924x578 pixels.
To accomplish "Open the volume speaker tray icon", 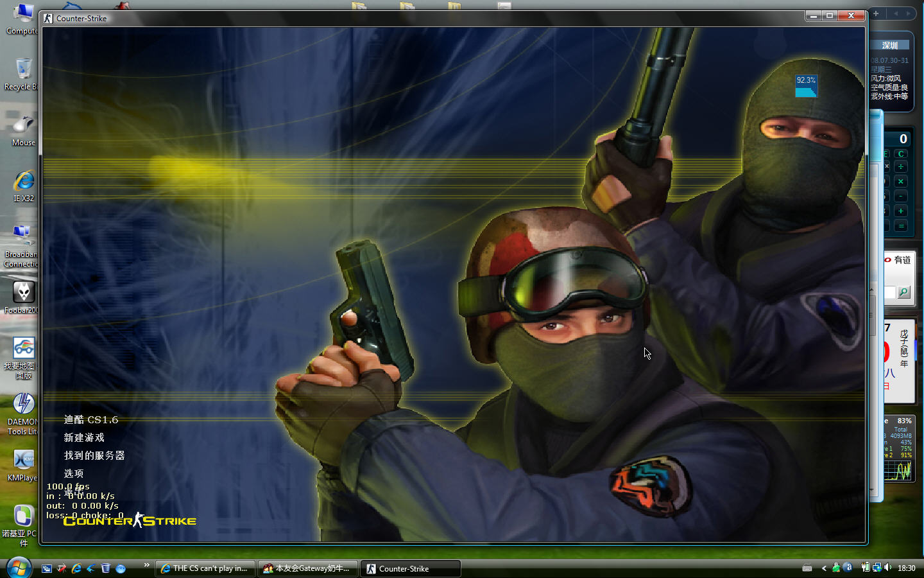I will (x=888, y=568).
